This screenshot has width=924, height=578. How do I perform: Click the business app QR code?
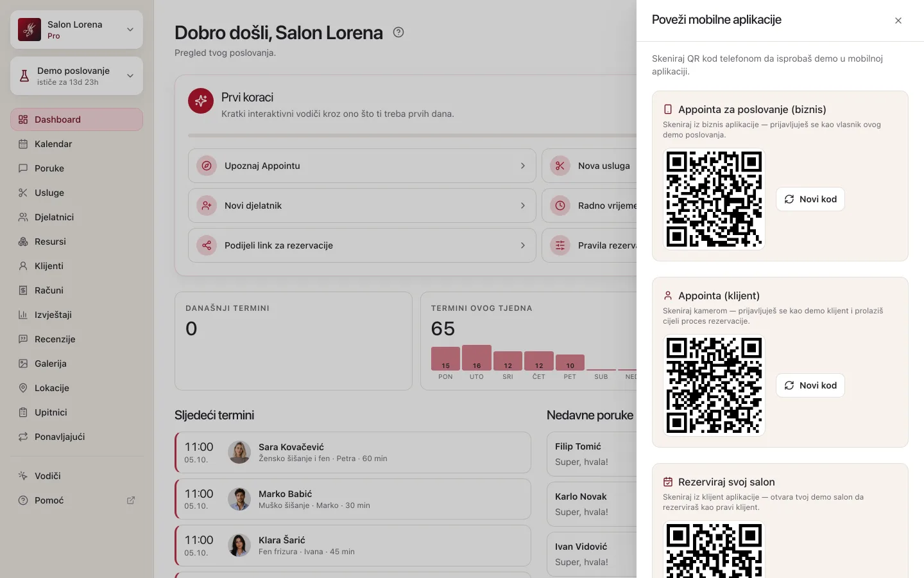click(x=714, y=199)
